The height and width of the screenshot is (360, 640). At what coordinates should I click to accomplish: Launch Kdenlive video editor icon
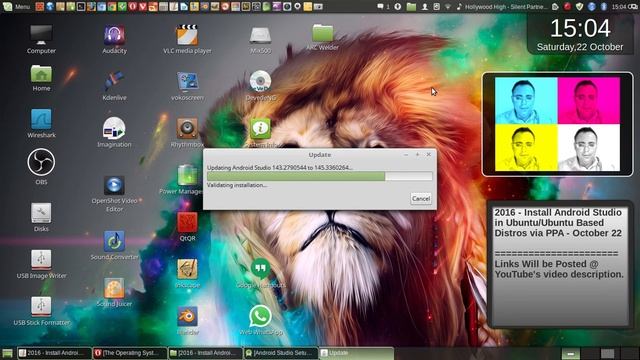[114, 86]
